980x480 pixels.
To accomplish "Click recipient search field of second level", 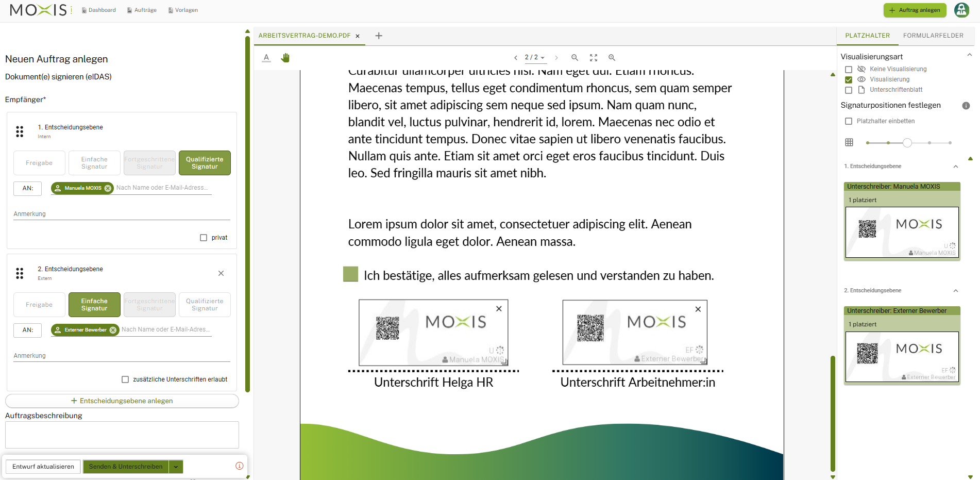I will pos(166,329).
